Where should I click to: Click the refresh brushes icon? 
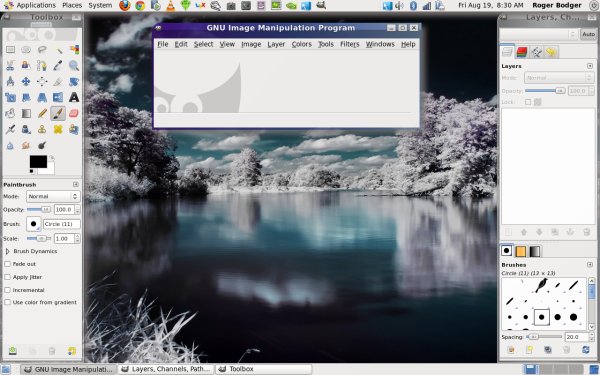pyautogui.click(x=585, y=350)
